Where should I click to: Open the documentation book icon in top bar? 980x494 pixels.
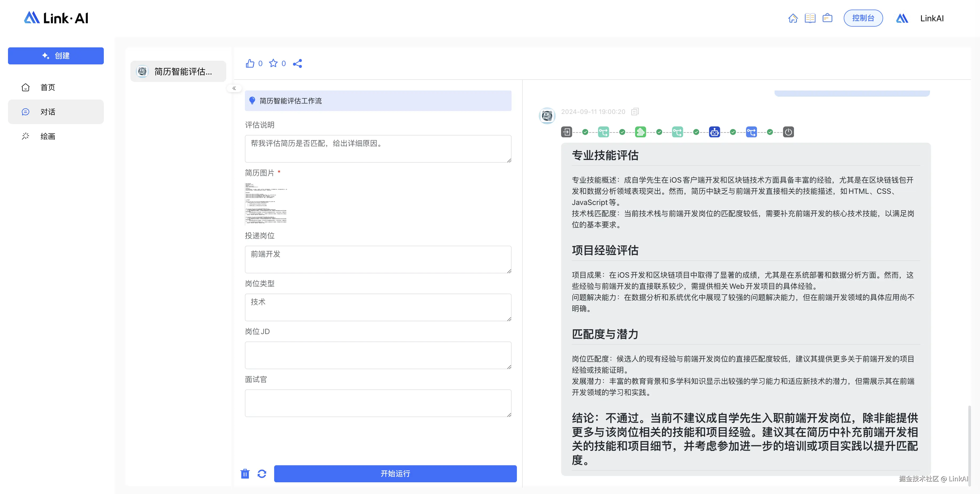pyautogui.click(x=810, y=18)
